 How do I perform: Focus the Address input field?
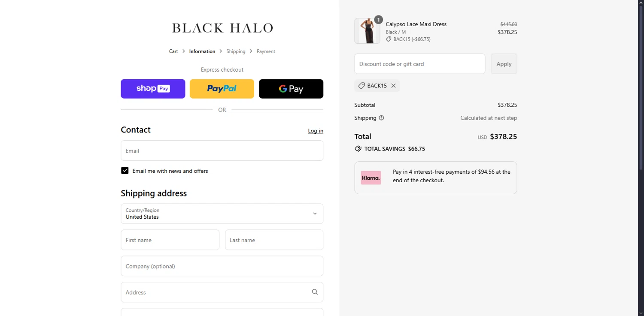coord(222,292)
